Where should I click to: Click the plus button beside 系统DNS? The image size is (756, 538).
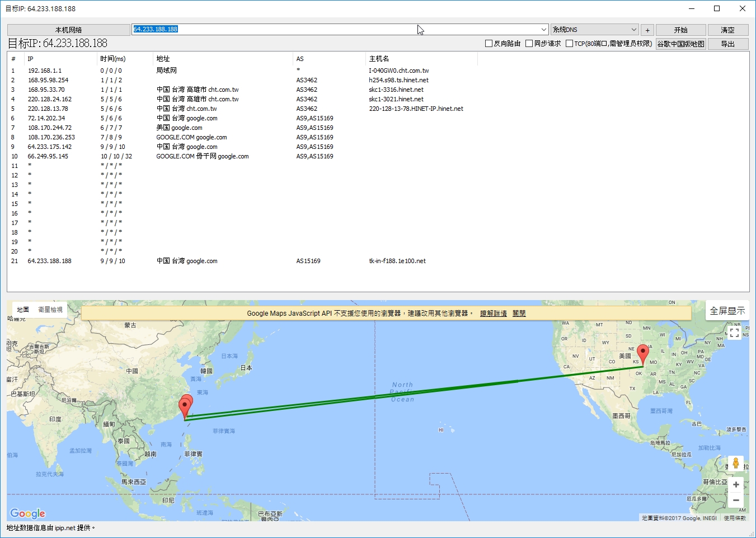click(x=647, y=30)
